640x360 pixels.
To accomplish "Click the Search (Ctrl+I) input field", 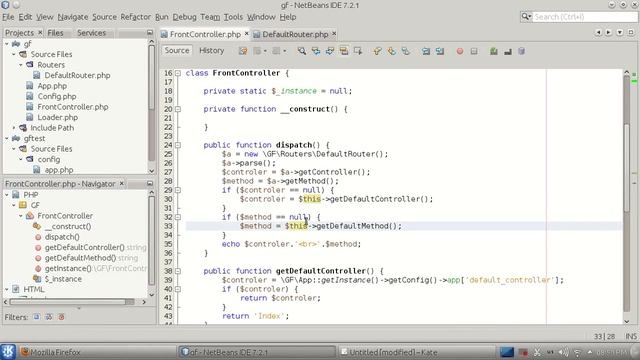I will [584, 17].
